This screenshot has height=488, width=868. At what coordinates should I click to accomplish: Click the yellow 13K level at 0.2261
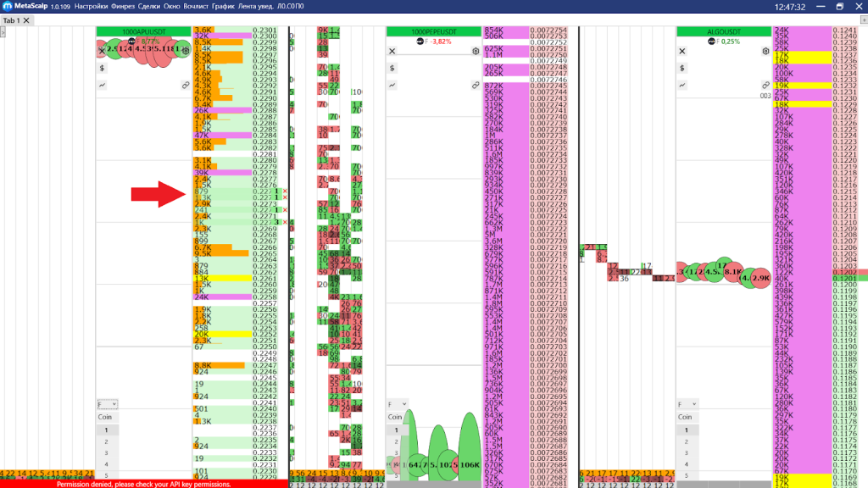coord(236,278)
